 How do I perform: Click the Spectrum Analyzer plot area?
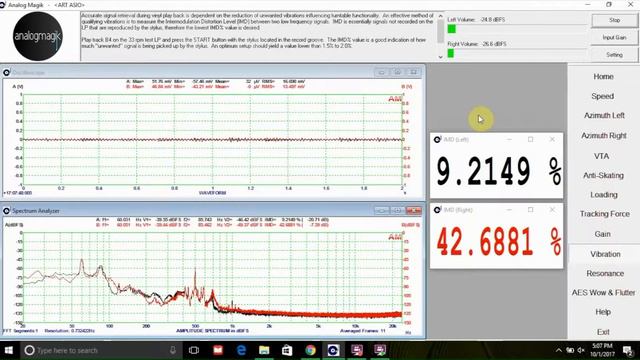[x=212, y=278]
